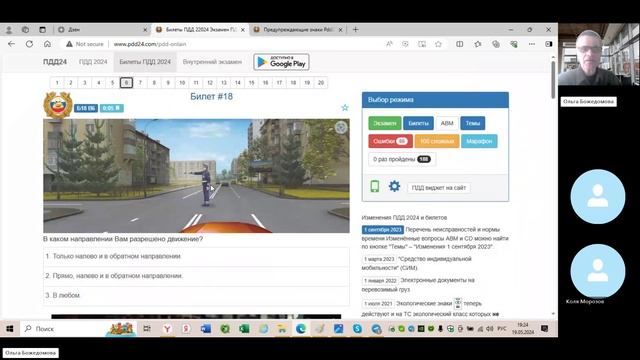Activate the read aloud icon

[x=389, y=44]
